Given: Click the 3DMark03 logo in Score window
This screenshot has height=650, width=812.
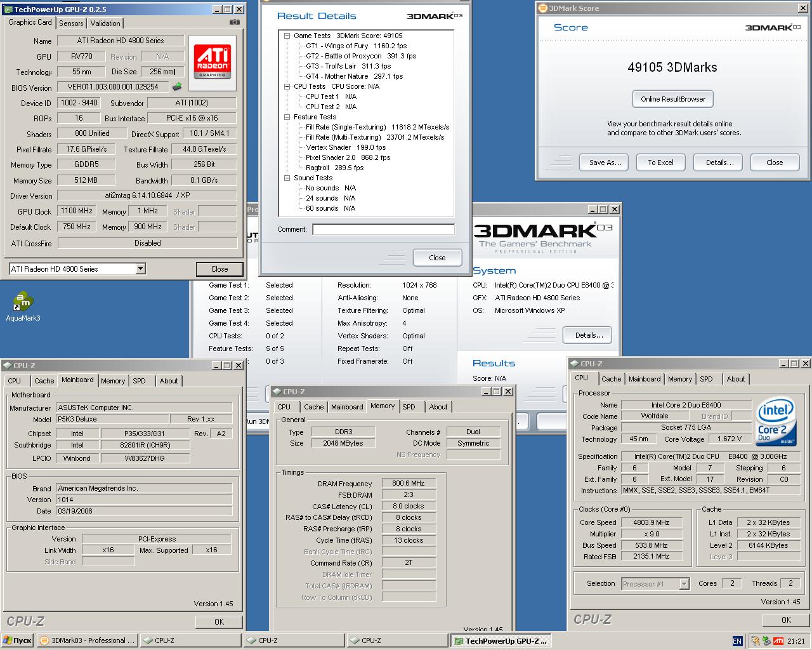Looking at the screenshot, I should coord(773,27).
